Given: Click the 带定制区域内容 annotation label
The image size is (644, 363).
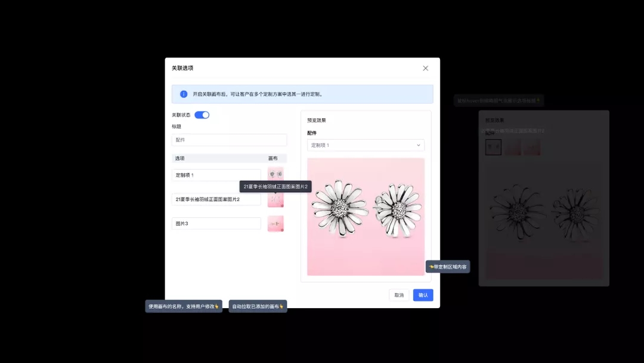Looking at the screenshot, I should (448, 266).
